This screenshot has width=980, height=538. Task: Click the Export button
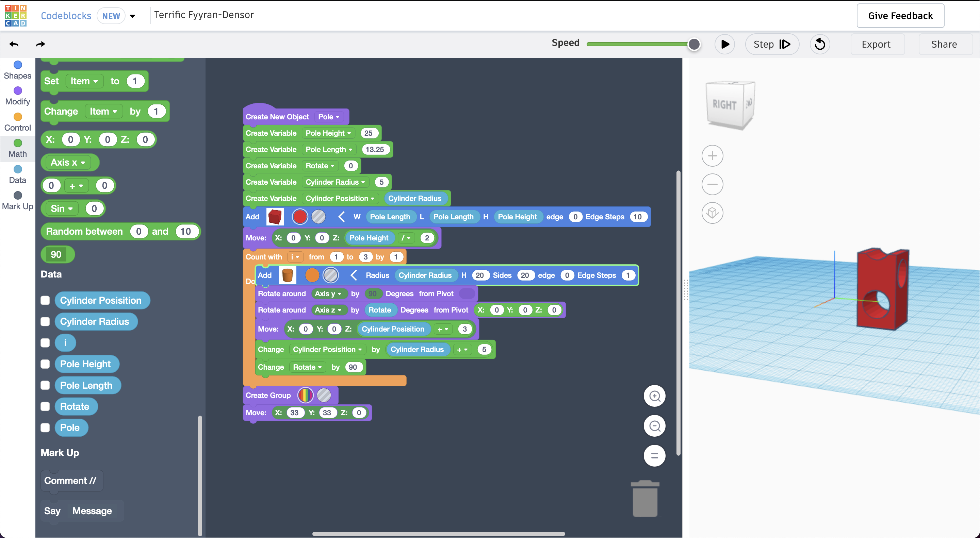876,44
